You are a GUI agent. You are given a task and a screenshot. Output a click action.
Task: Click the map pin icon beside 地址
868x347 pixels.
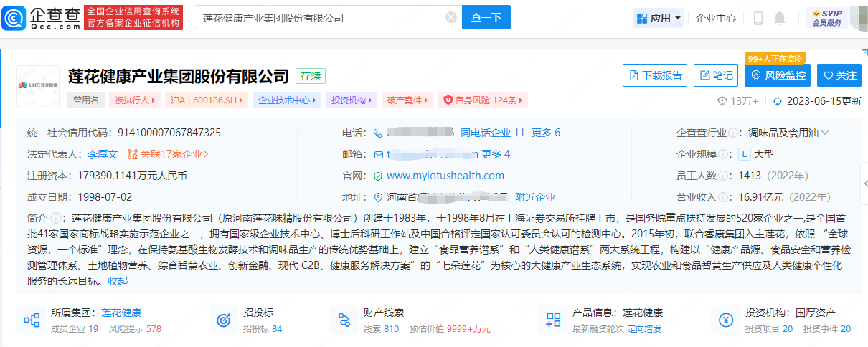coord(379,197)
